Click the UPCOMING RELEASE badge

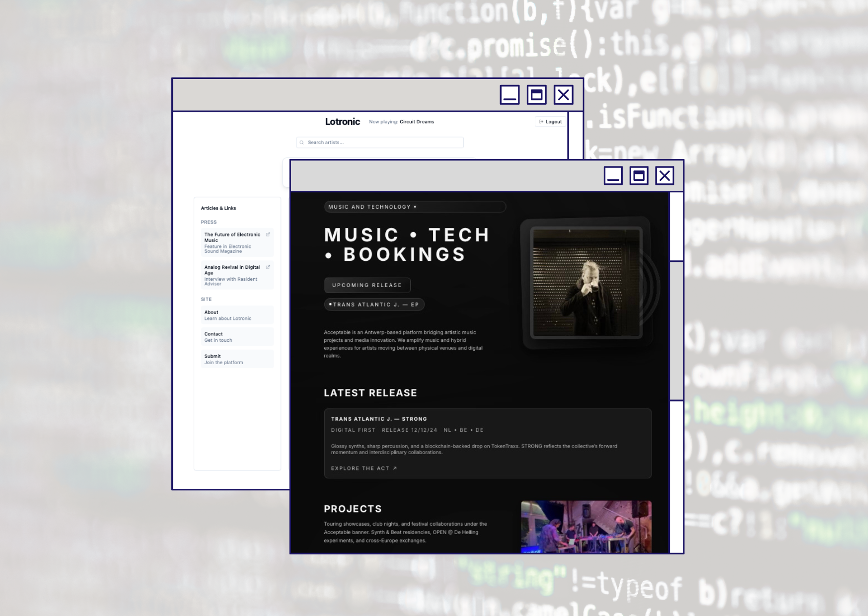coord(367,285)
